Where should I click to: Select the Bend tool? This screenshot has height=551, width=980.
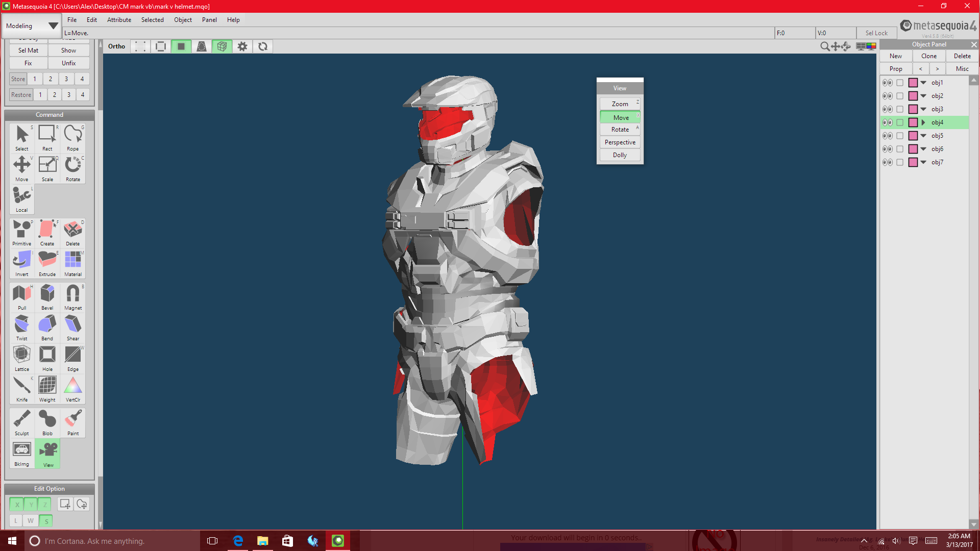coord(47,328)
